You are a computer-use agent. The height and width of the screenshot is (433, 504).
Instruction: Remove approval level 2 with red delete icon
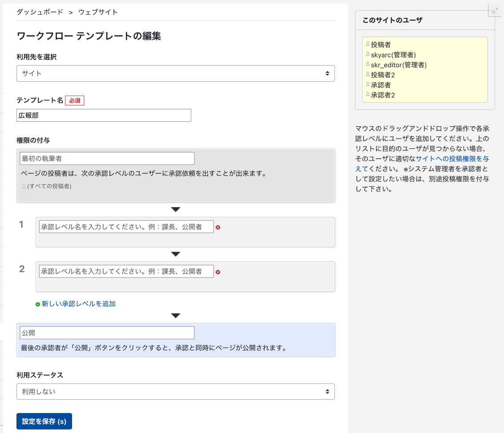218,272
